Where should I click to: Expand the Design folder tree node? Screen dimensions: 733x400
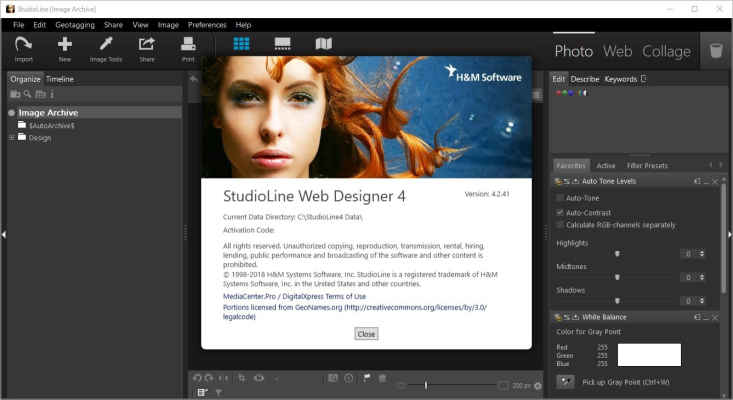coord(11,138)
